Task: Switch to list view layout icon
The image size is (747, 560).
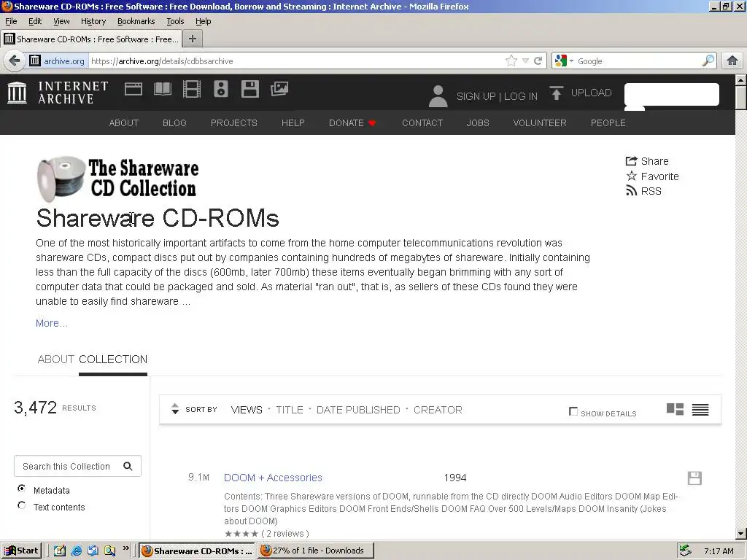Action: click(700, 409)
